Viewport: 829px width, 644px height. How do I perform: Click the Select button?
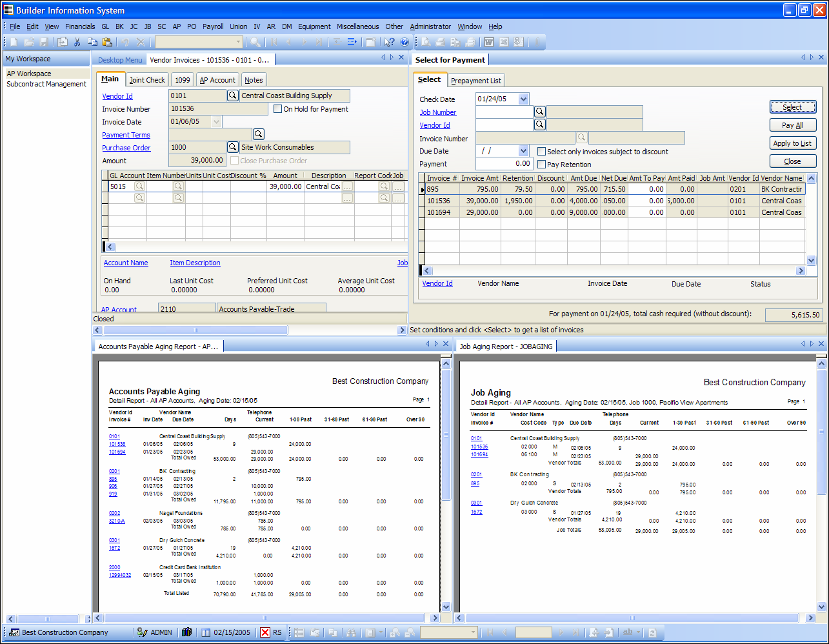click(793, 107)
